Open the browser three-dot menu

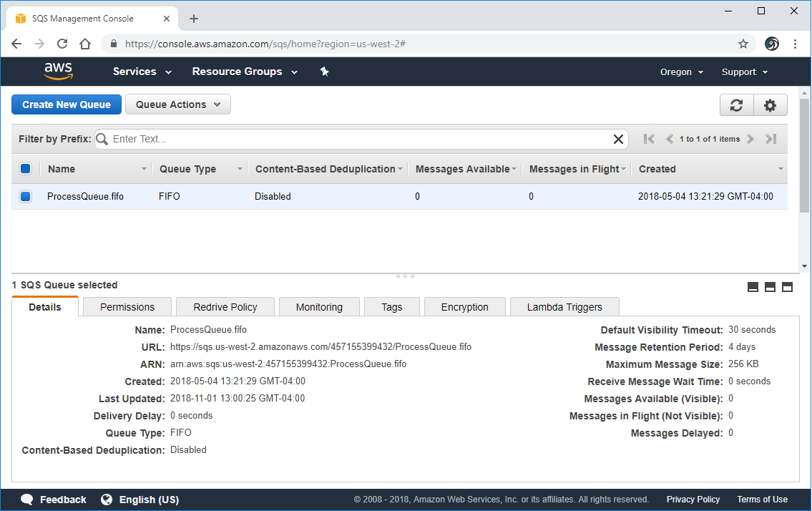(x=795, y=44)
